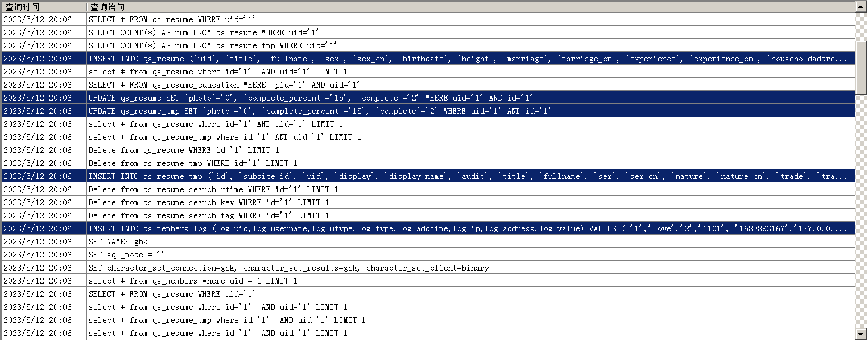Choose the Delete from qs_resume_search_key row
868x341 pixels.
click(209, 202)
